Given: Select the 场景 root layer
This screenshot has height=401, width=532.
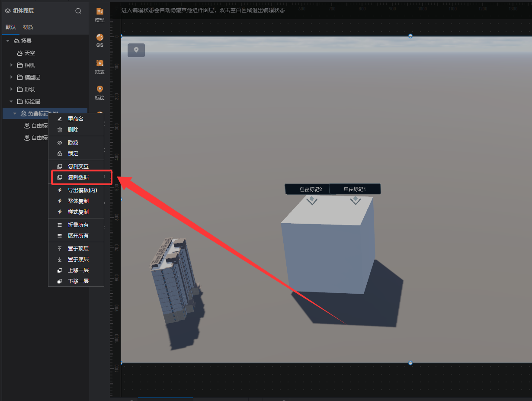Looking at the screenshot, I should (45, 41).
